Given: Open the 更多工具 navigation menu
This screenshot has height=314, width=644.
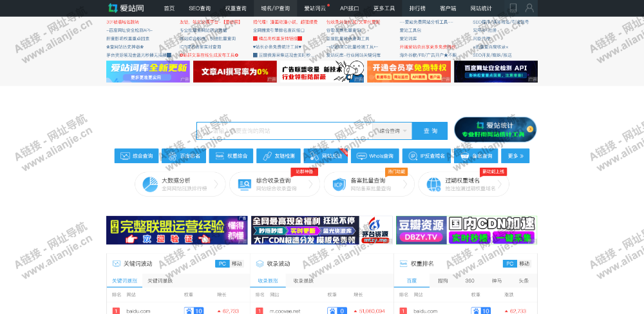Looking at the screenshot, I should 384,8.
